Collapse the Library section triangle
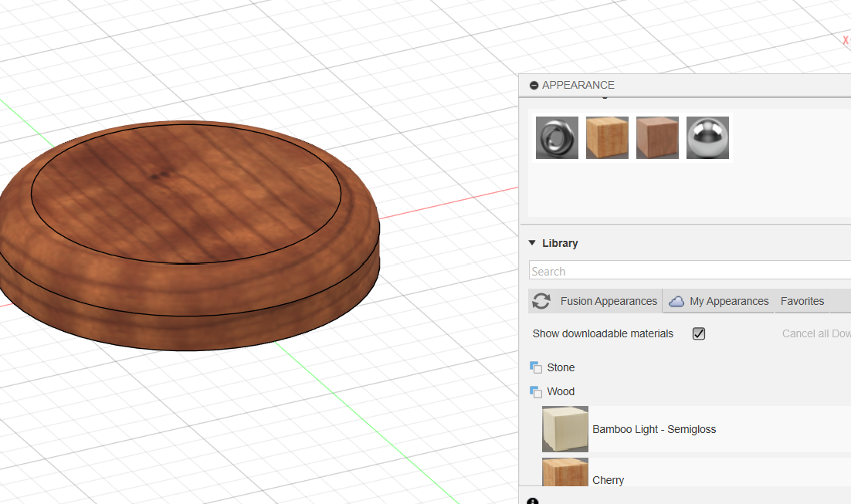This screenshot has height=504, width=851. pos(532,243)
